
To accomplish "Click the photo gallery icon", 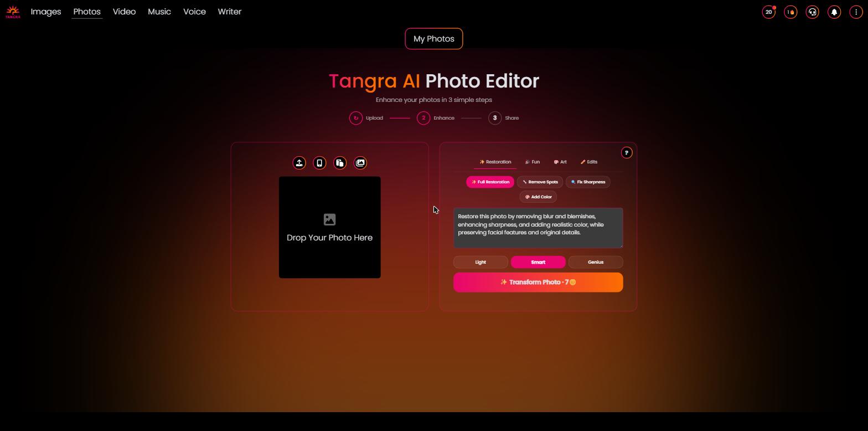I will tap(360, 163).
